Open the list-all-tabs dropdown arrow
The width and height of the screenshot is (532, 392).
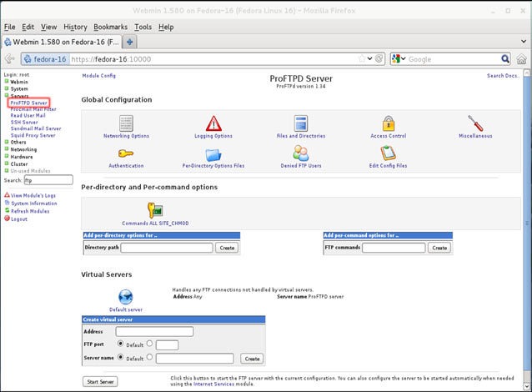pyautogui.click(x=524, y=42)
